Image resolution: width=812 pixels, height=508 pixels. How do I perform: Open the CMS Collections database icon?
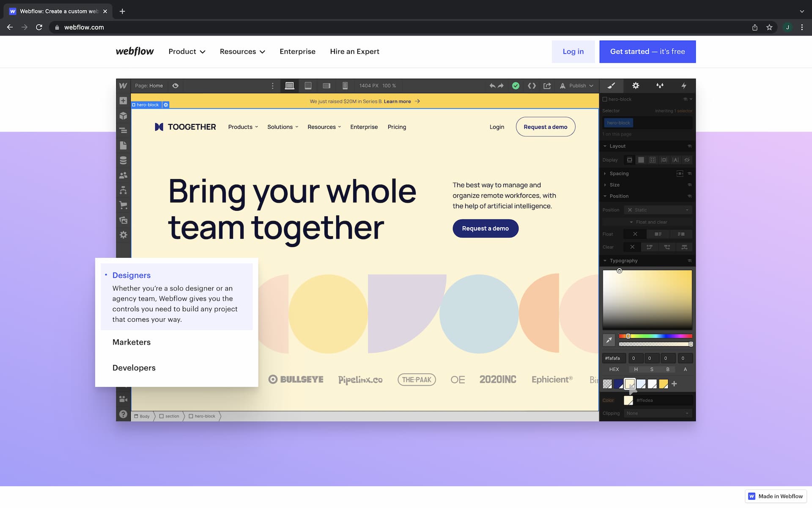tap(123, 160)
